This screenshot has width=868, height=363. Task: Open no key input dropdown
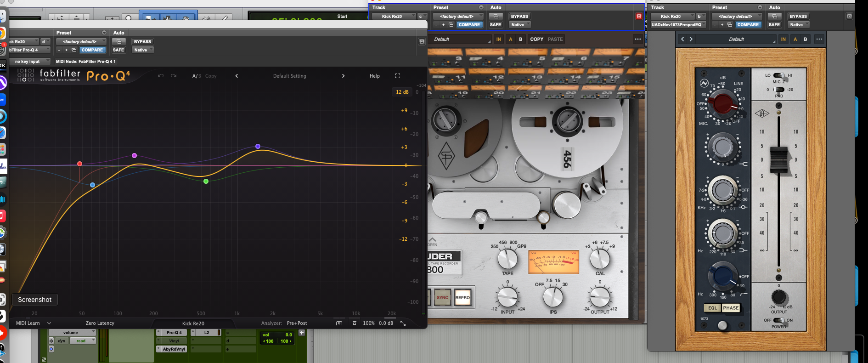[x=30, y=62]
